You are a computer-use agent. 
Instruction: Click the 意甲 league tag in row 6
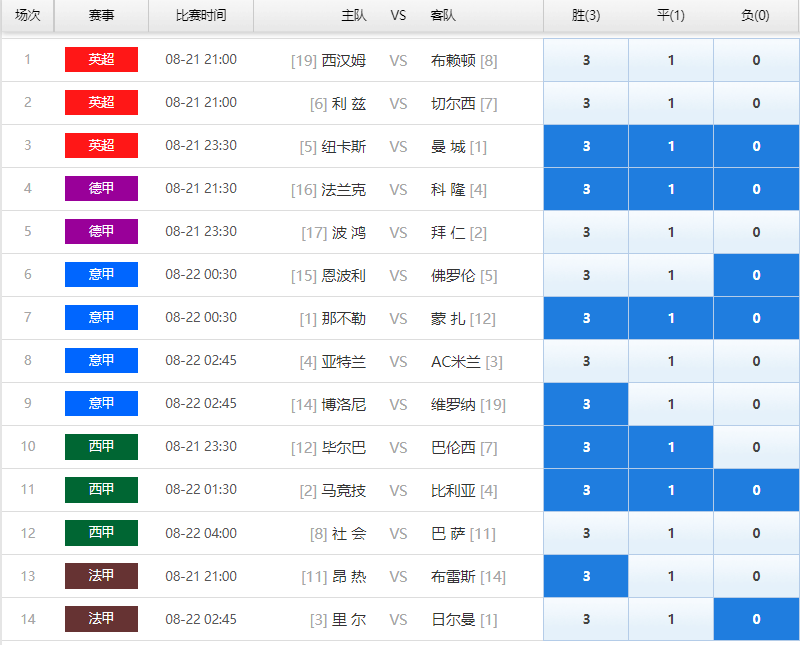[x=101, y=275]
